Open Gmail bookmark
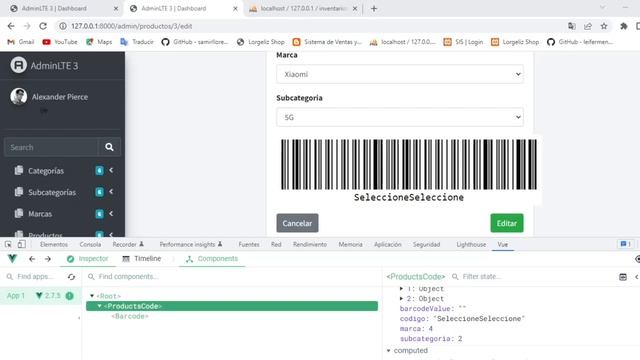 coord(21,42)
